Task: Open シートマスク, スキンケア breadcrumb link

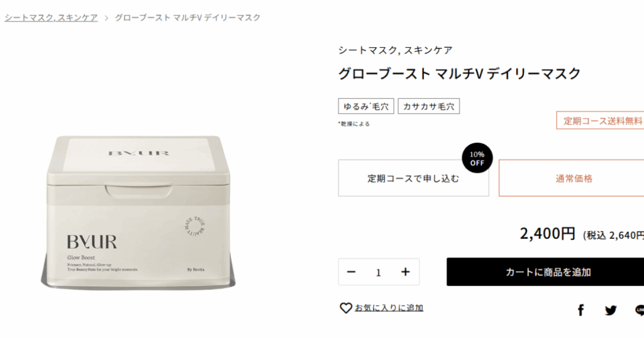Action: (52, 18)
